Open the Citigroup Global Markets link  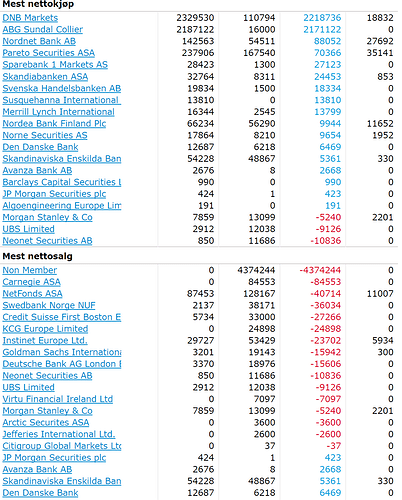[62, 446]
